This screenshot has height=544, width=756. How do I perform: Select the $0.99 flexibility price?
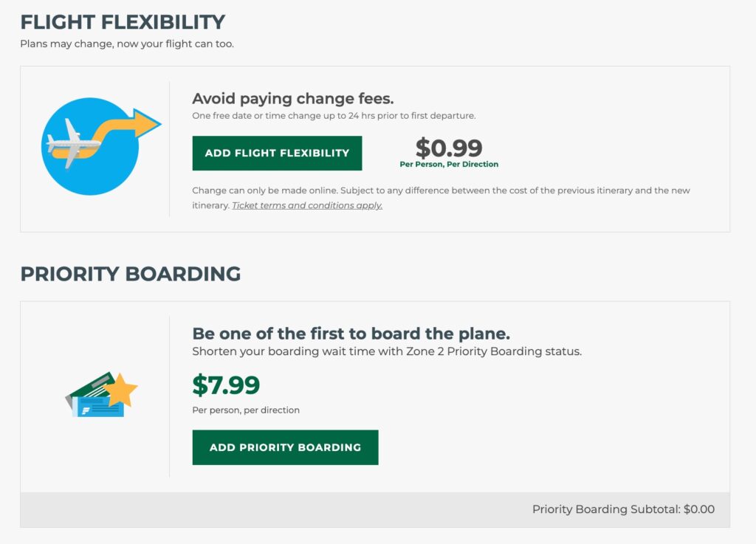pyautogui.click(x=449, y=147)
